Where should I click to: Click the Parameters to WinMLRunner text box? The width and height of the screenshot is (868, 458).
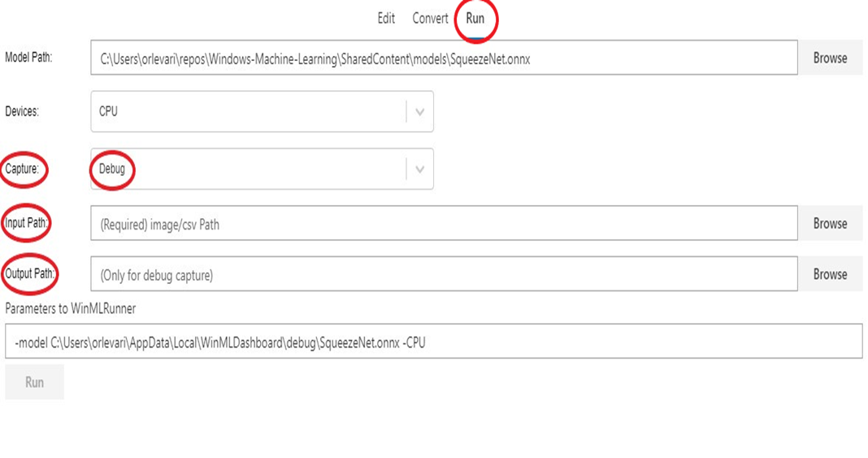click(x=433, y=341)
